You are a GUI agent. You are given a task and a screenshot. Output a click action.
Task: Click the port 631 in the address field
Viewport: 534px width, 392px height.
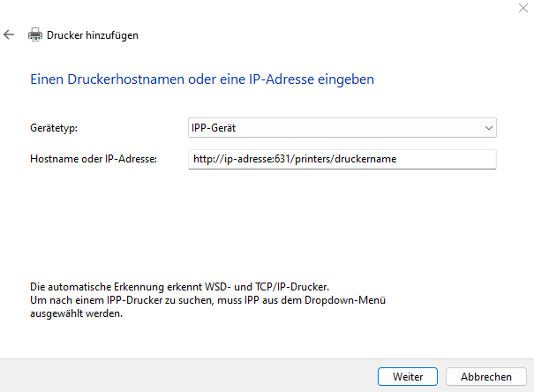pyautogui.click(x=283, y=159)
